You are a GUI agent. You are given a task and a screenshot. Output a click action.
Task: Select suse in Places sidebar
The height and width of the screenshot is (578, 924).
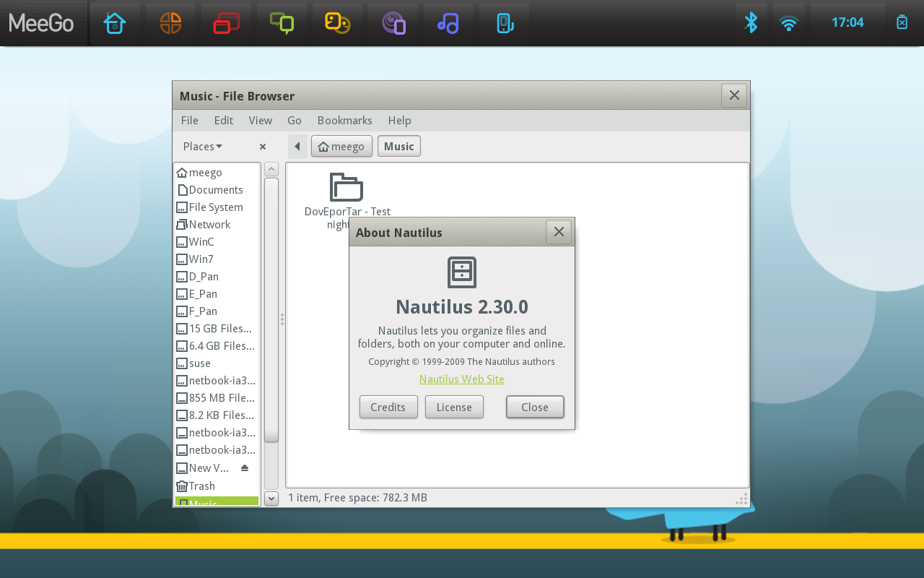coord(217,363)
